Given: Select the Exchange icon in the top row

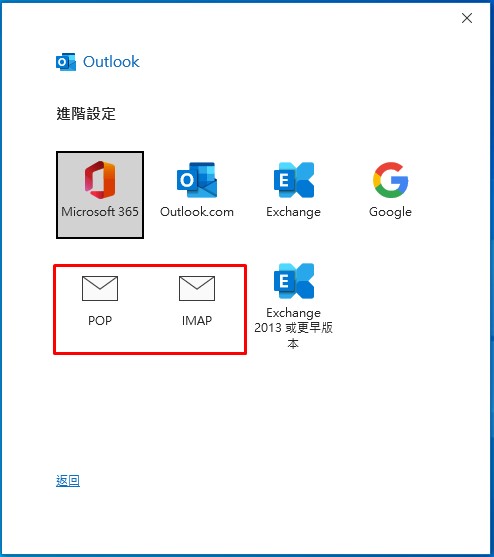Looking at the screenshot, I should click(x=294, y=180).
